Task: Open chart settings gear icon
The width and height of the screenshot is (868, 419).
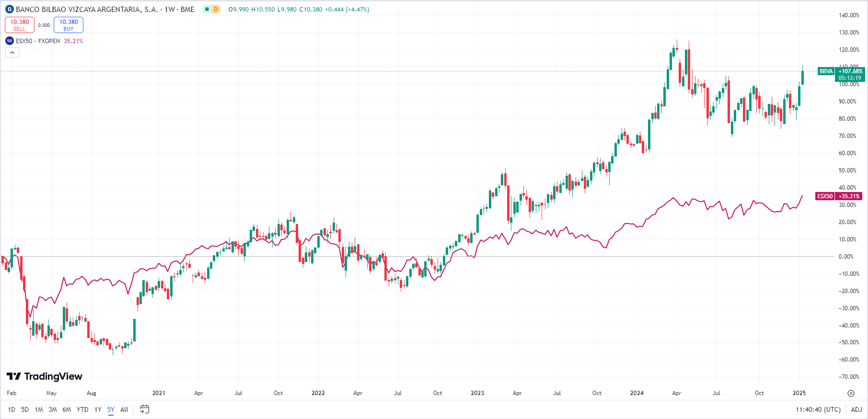Action: click(x=851, y=393)
